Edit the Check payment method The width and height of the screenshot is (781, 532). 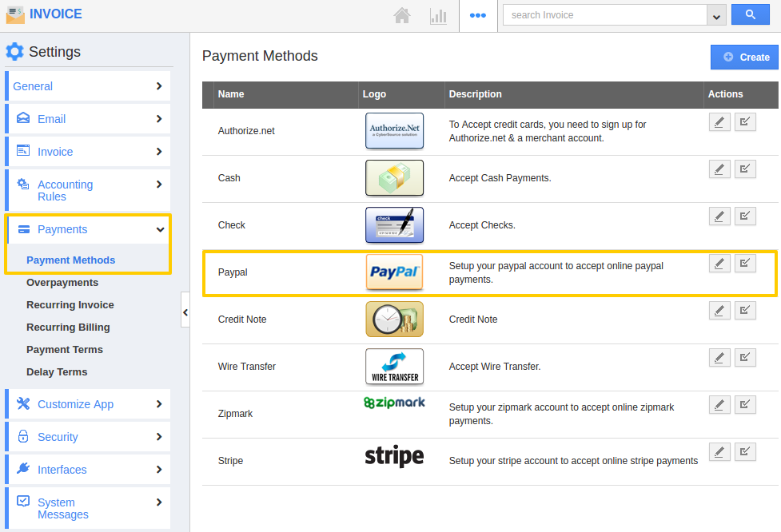[719, 216]
